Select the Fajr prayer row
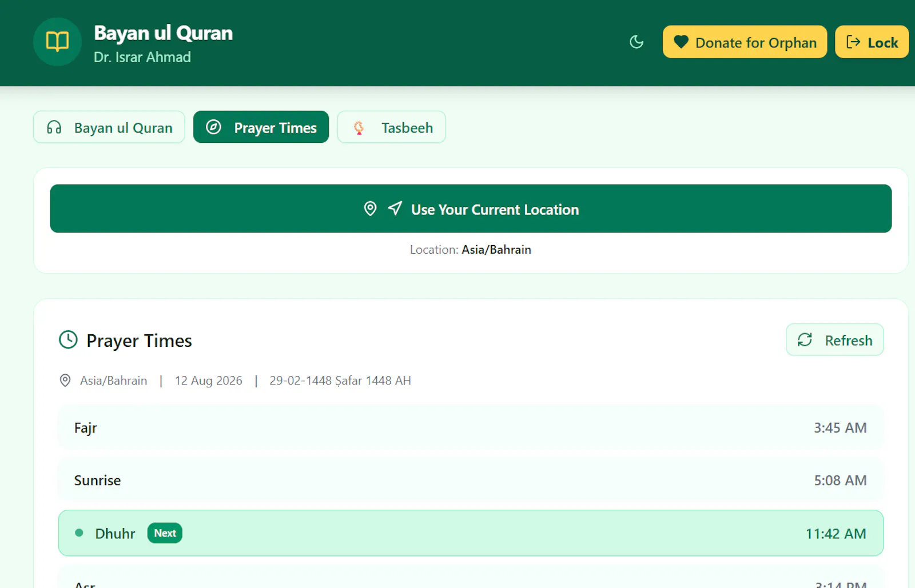This screenshot has height=588, width=915. point(471,427)
